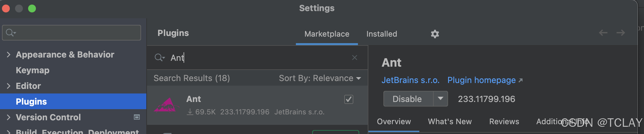Viewport: 644px width, 134px height.
Task: Switch to the Installed tab
Action: (381, 34)
